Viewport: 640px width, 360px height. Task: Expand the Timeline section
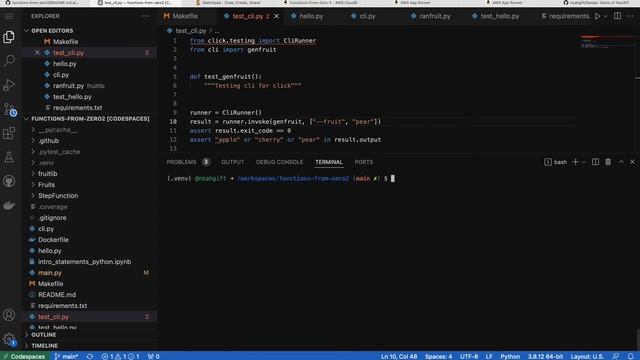44,346
